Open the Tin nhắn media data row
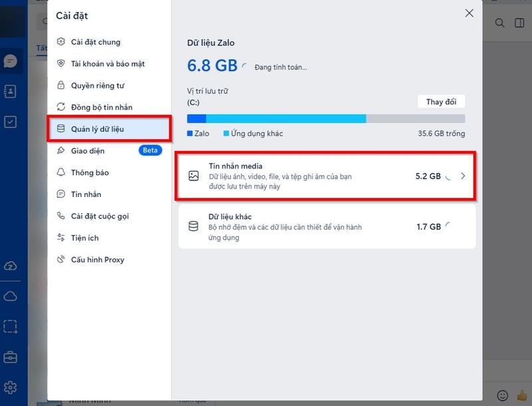 (x=326, y=176)
